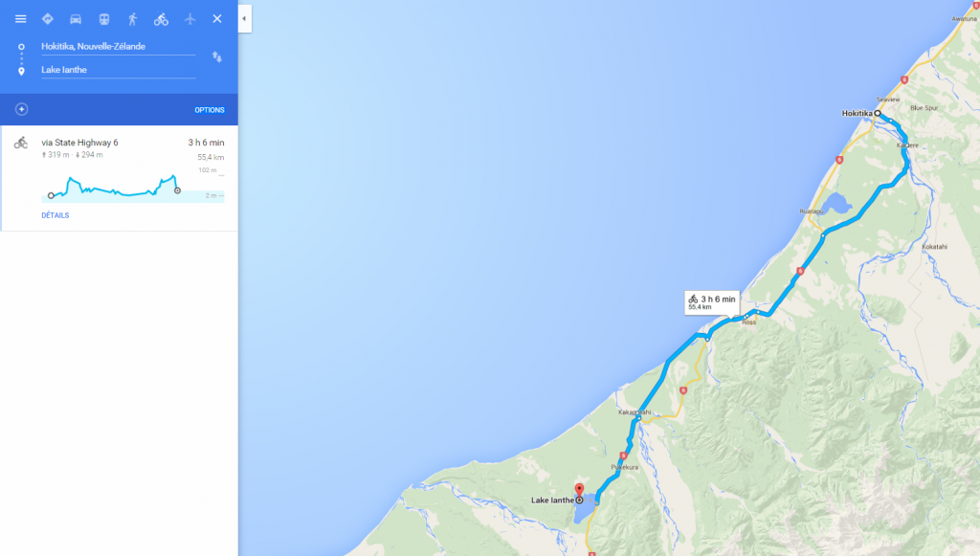Add a destination with plus icon
Screen dimensions: 980x556
pos(21,109)
